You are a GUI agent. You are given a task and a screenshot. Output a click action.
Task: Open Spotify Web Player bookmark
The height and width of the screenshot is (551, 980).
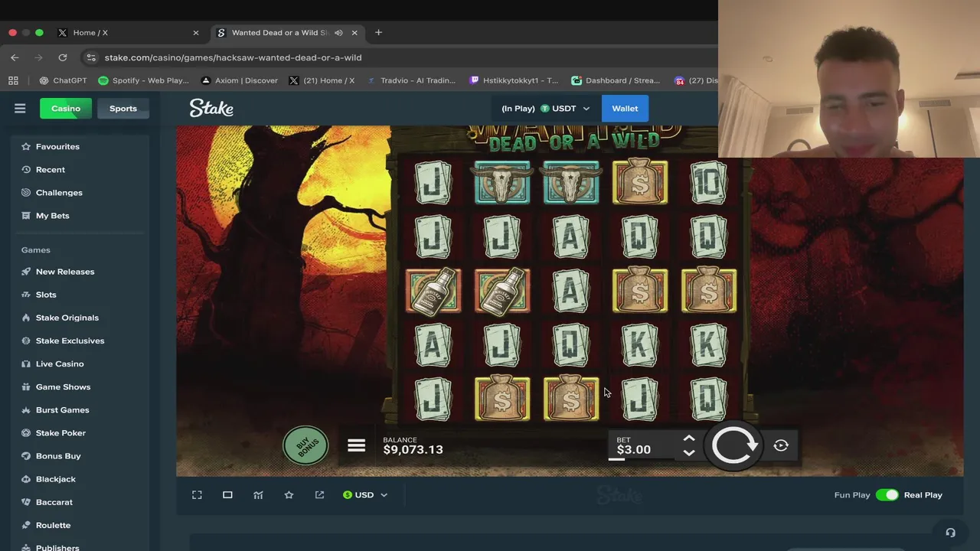[x=143, y=80]
